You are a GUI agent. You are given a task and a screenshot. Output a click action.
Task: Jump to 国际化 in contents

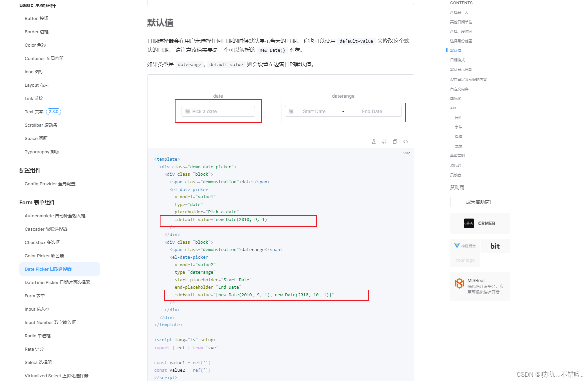[x=456, y=98]
